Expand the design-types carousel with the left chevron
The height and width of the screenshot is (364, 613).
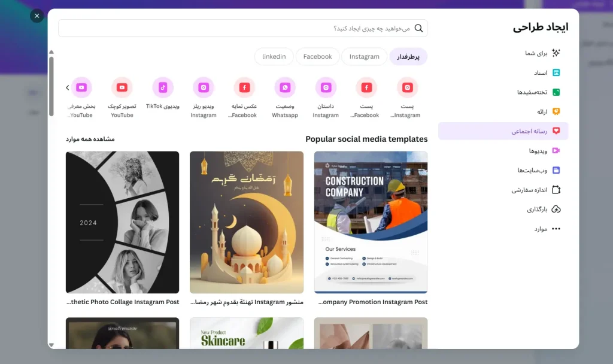(x=68, y=87)
